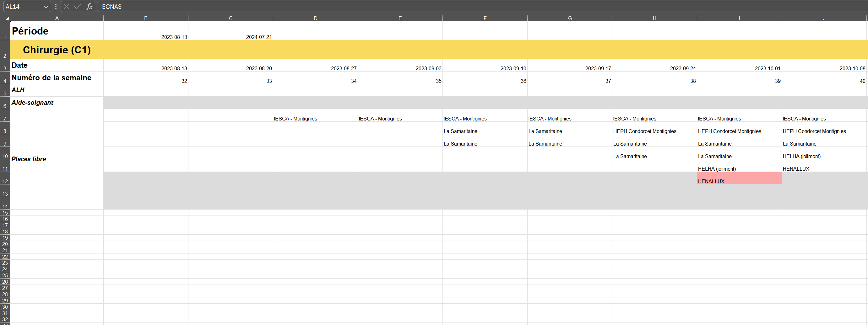This screenshot has width=868, height=325.
Task: Click HELHA (jolimont) in column I
Action: 739,166
